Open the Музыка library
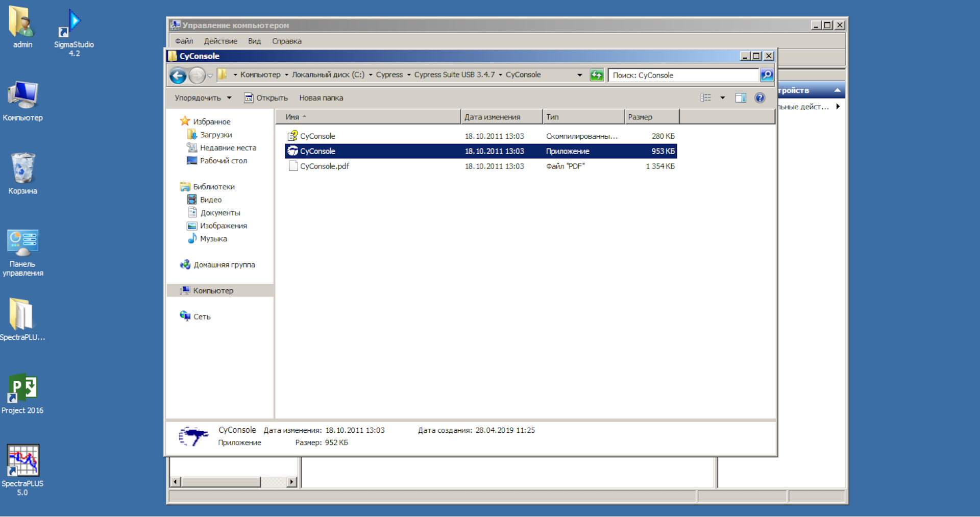 213,239
